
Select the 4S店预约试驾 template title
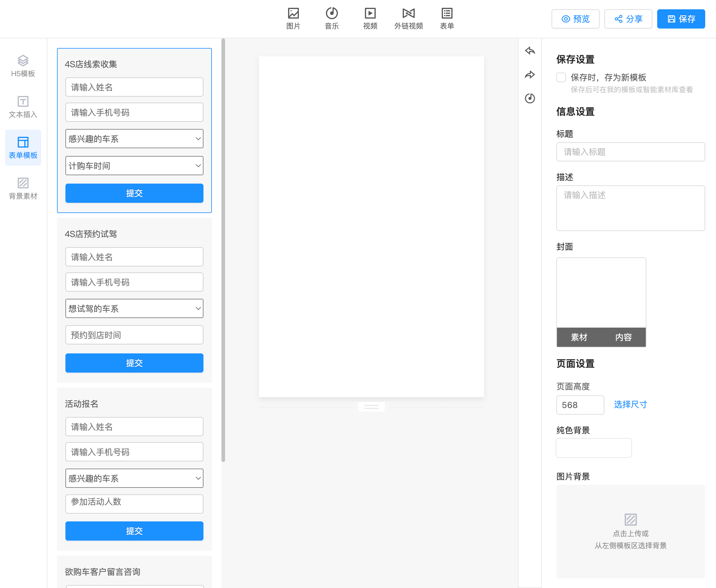pyautogui.click(x=91, y=234)
